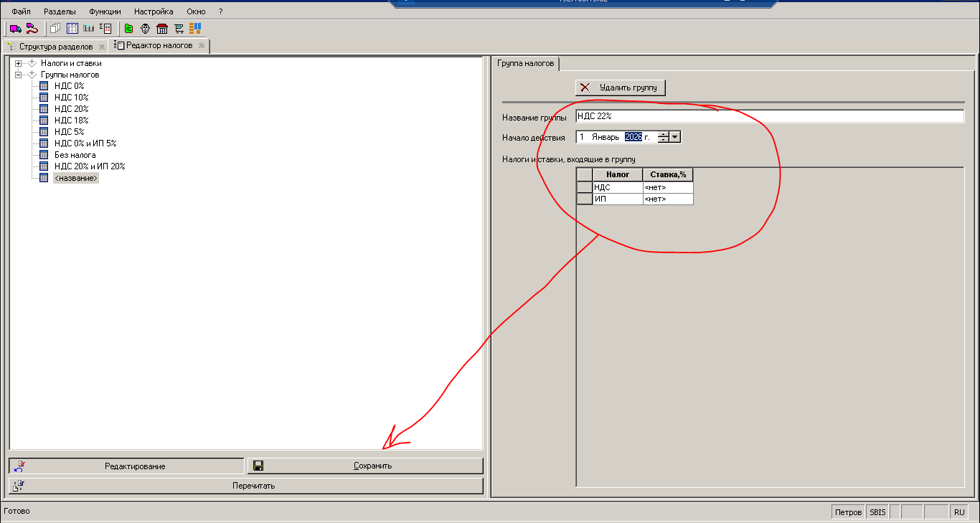Viewport: 980px width, 523px height.
Task: Expand the Налоги и ставки tree node
Action: pyautogui.click(x=19, y=63)
